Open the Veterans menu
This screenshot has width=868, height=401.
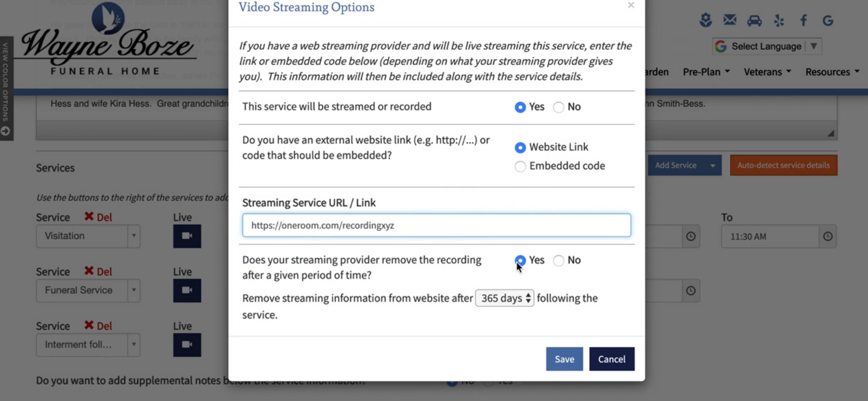click(767, 72)
